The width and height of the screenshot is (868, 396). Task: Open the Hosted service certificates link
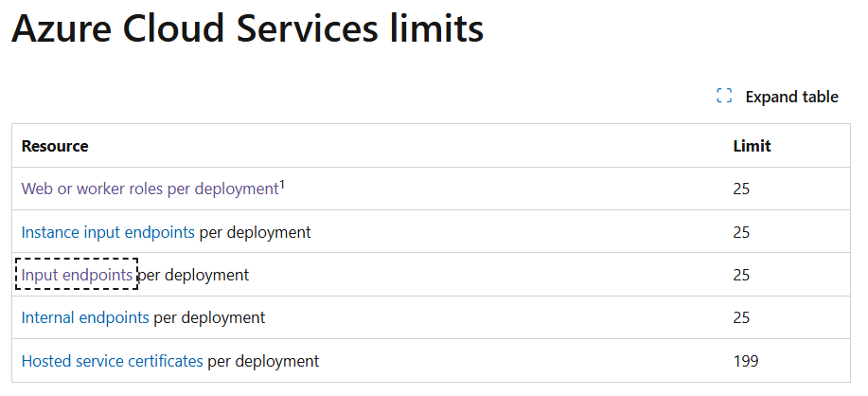[x=113, y=361]
